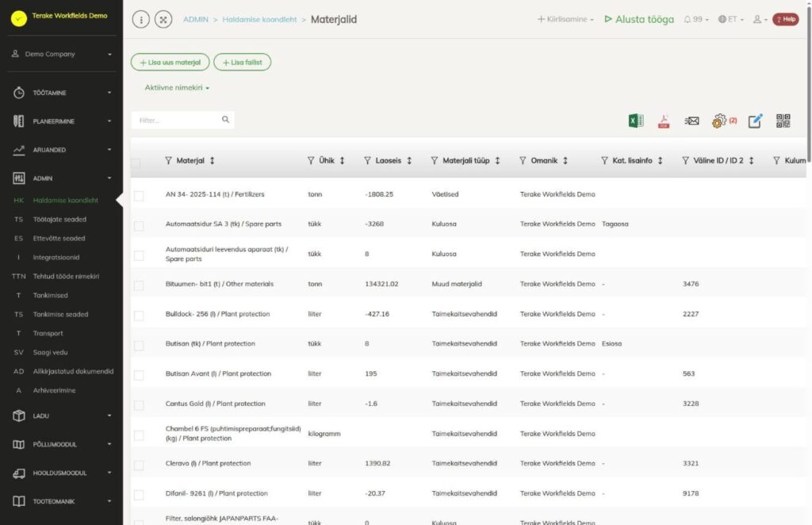Filter the Materjal column via funnel icon

pos(168,160)
